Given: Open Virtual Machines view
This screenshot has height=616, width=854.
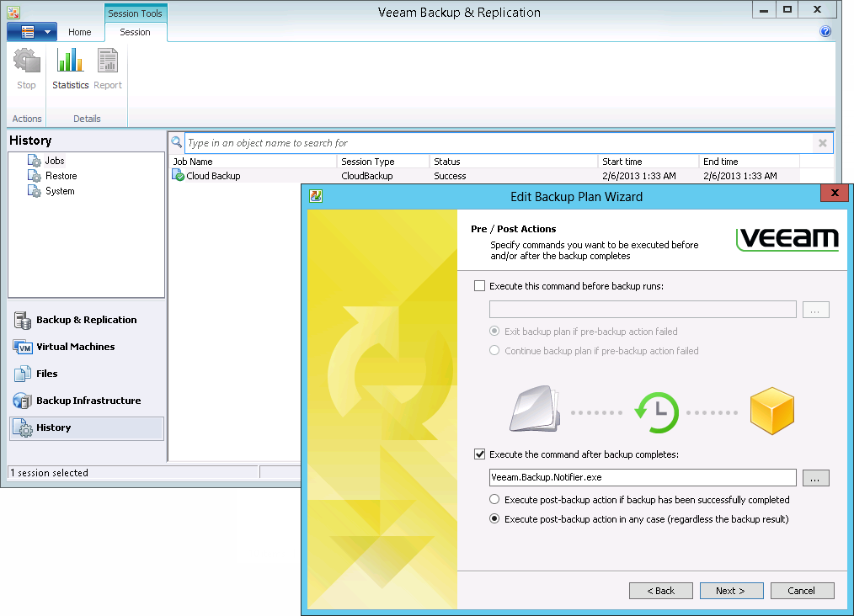Looking at the screenshot, I should 86,347.
